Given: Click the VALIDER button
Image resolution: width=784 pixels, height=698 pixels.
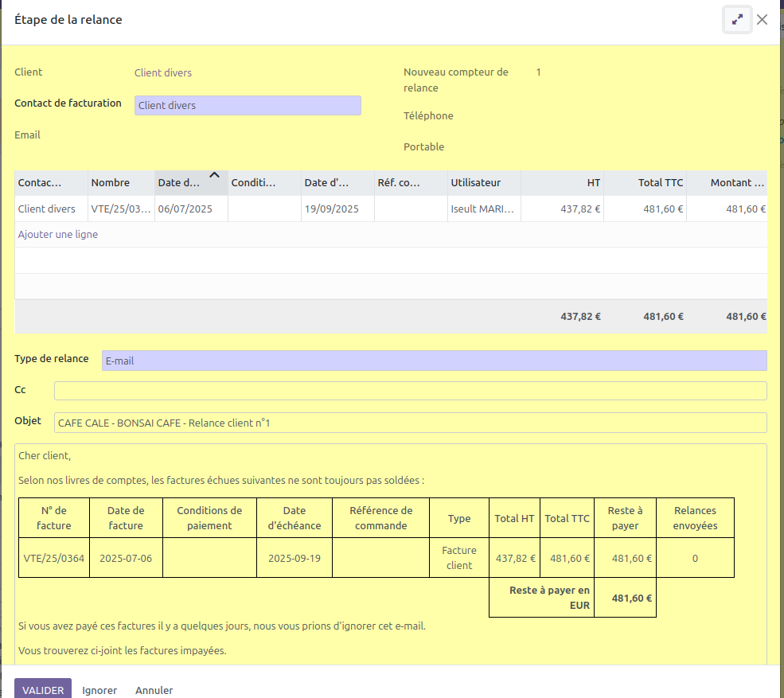Looking at the screenshot, I should [x=43, y=689].
